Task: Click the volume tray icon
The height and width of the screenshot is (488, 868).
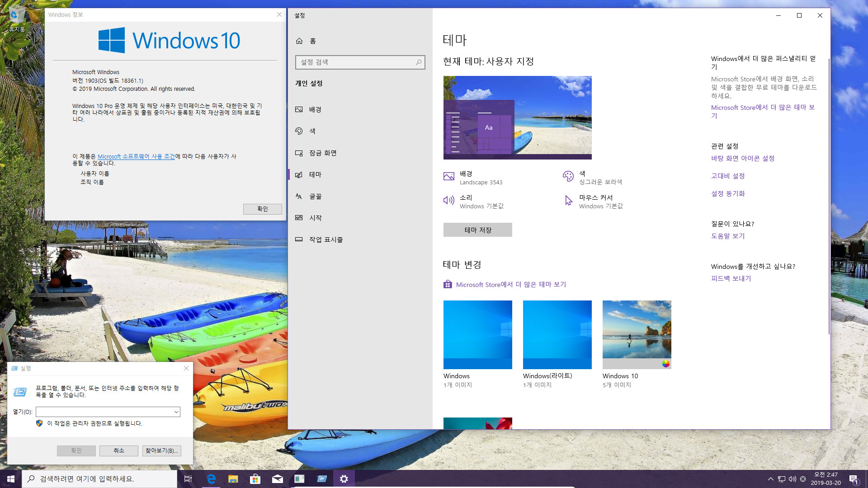Action: 793,479
